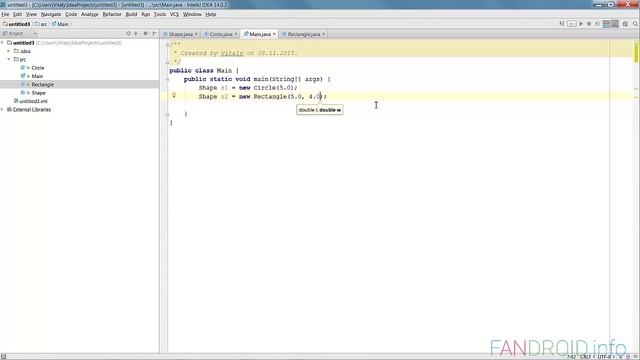
Task: Close the Main.java tab
Action: 274,34
